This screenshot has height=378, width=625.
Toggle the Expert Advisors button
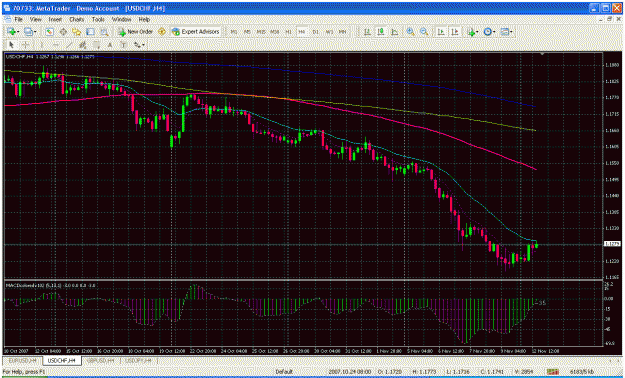pos(195,32)
